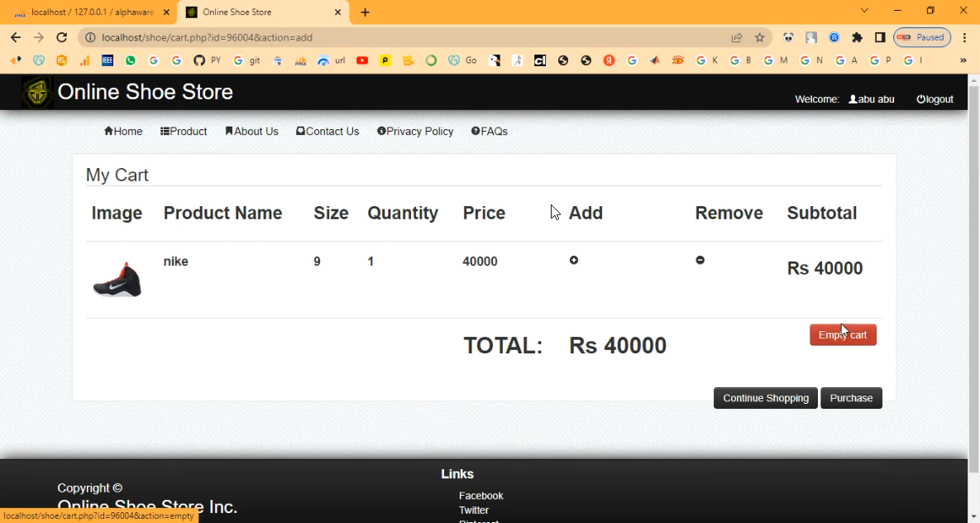Open a new browser tab
980x523 pixels.
point(365,12)
